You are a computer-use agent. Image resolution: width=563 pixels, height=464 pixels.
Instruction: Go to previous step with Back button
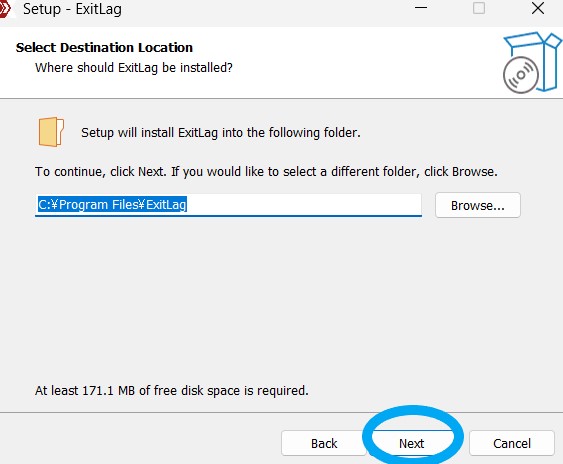[324, 443]
